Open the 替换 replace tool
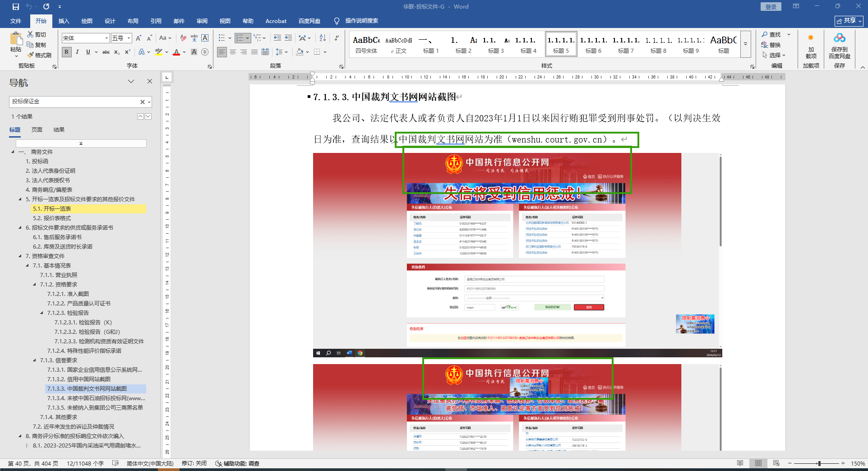Image resolution: width=868 pixels, height=471 pixels. pos(771,45)
